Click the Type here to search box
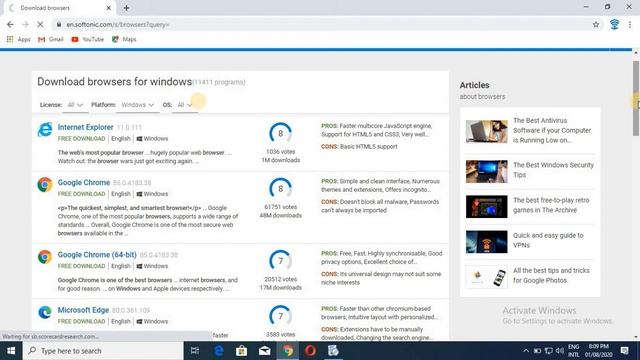Screen dimensions: 640x360 [x=103, y=351]
